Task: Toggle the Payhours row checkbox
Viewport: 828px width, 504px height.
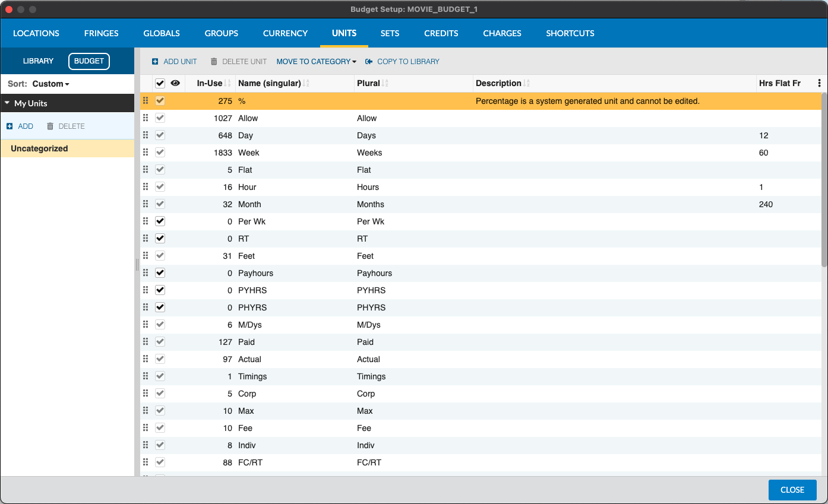Action: point(160,273)
